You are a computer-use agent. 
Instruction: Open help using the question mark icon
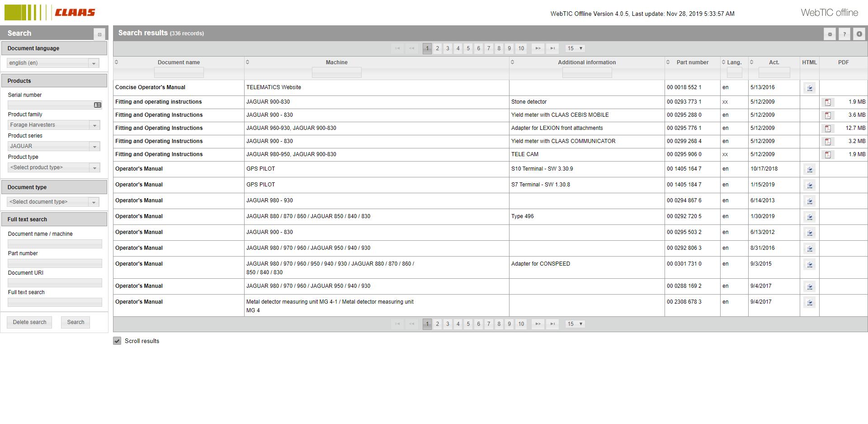(844, 34)
